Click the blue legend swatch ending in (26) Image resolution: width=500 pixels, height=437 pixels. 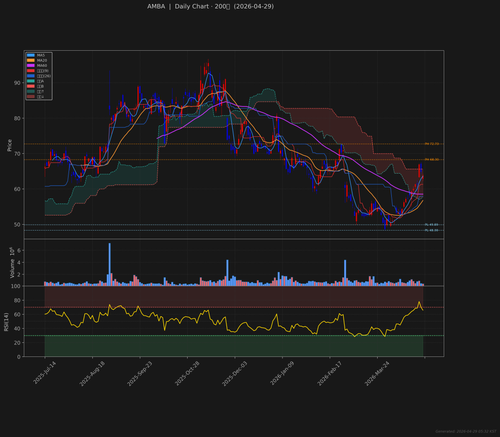tap(31, 76)
